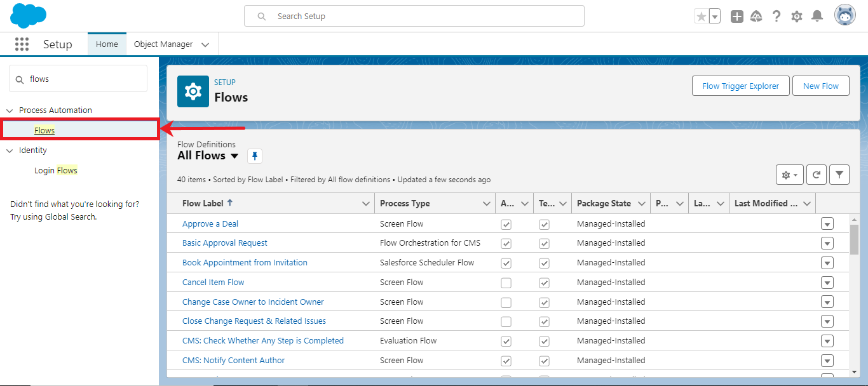Click the Flows setup gear page icon
Viewport: 868px width, 386px height.
[x=193, y=91]
